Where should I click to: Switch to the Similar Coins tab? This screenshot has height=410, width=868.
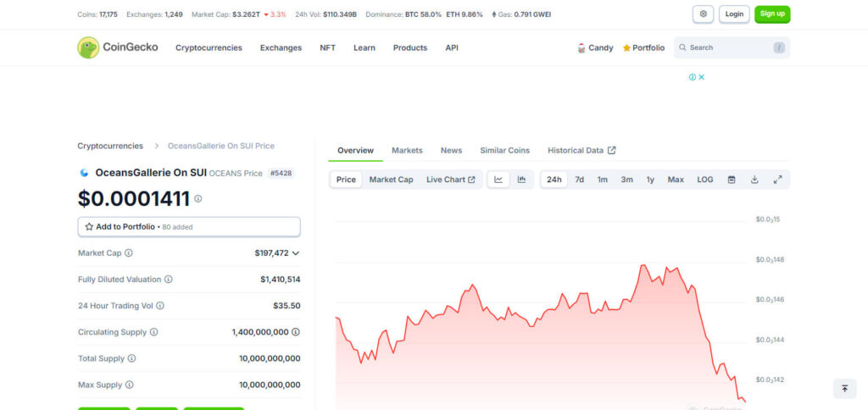tap(505, 151)
